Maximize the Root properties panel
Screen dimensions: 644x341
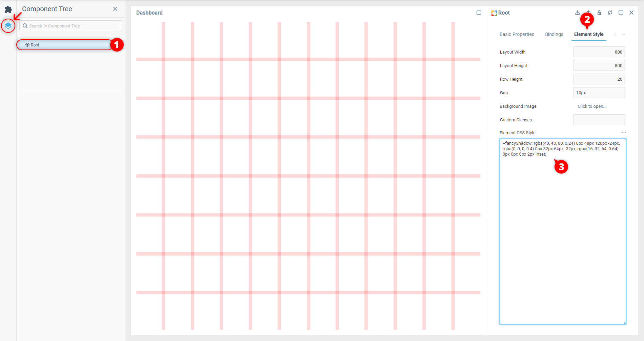pos(621,13)
